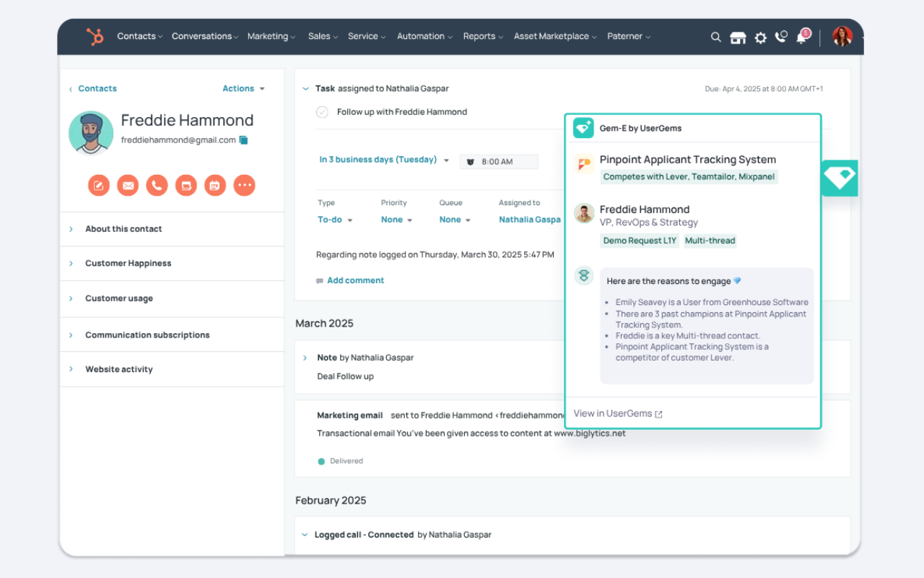This screenshot has width=924, height=578.
Task: Open the search magnifier icon
Action: pos(715,37)
